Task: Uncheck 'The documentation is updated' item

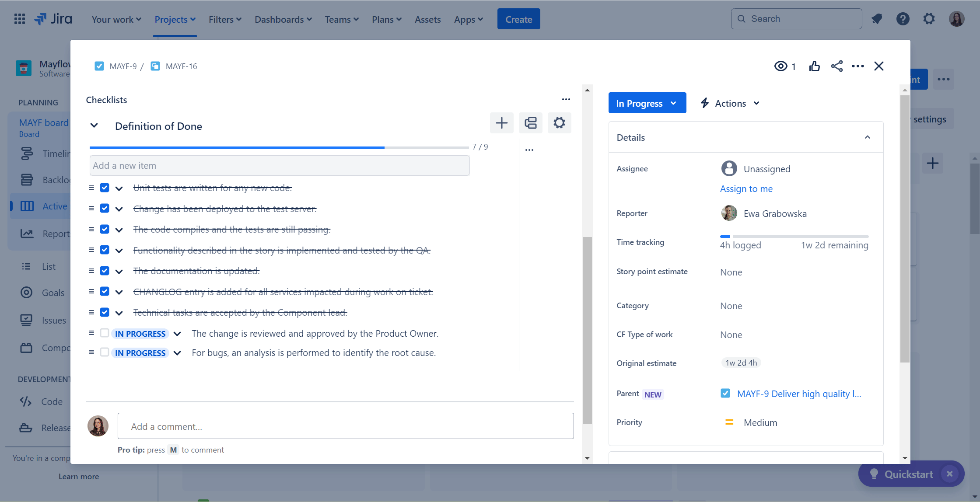Action: (x=105, y=271)
